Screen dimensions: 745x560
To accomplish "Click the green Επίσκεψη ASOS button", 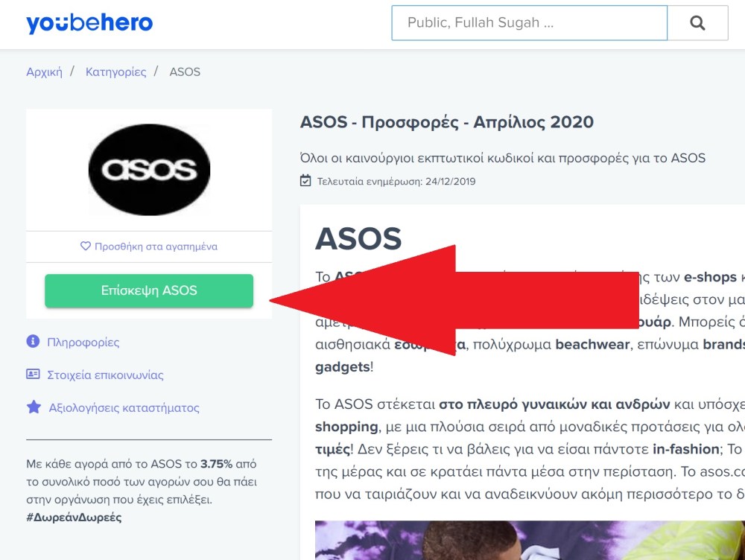I will click(149, 290).
